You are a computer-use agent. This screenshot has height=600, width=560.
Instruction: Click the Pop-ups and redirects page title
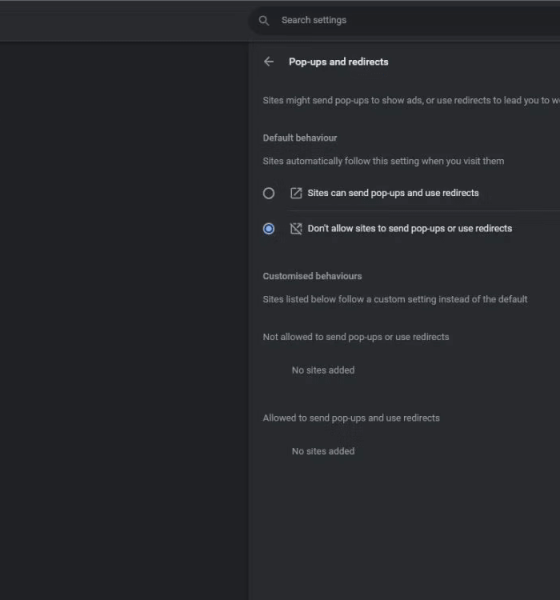click(x=338, y=62)
